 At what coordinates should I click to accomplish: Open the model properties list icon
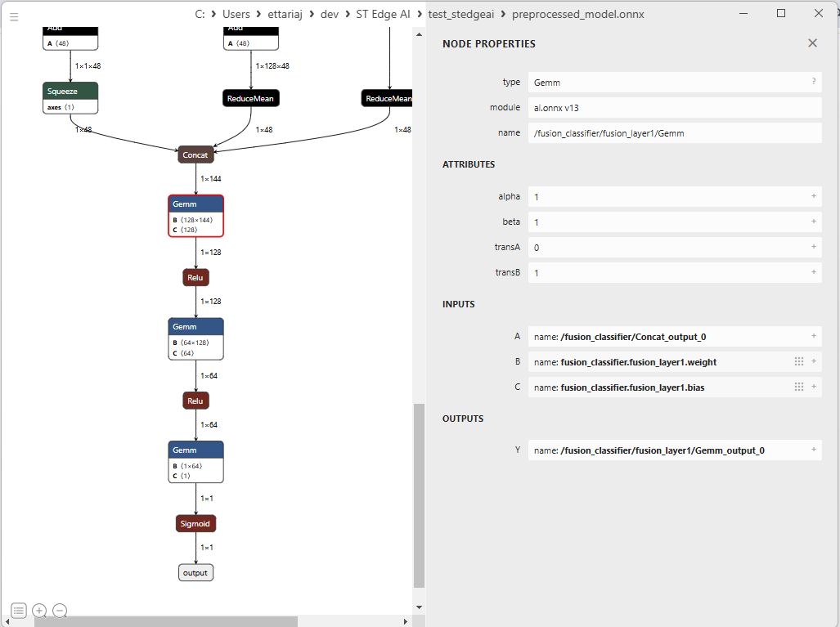(x=18, y=611)
